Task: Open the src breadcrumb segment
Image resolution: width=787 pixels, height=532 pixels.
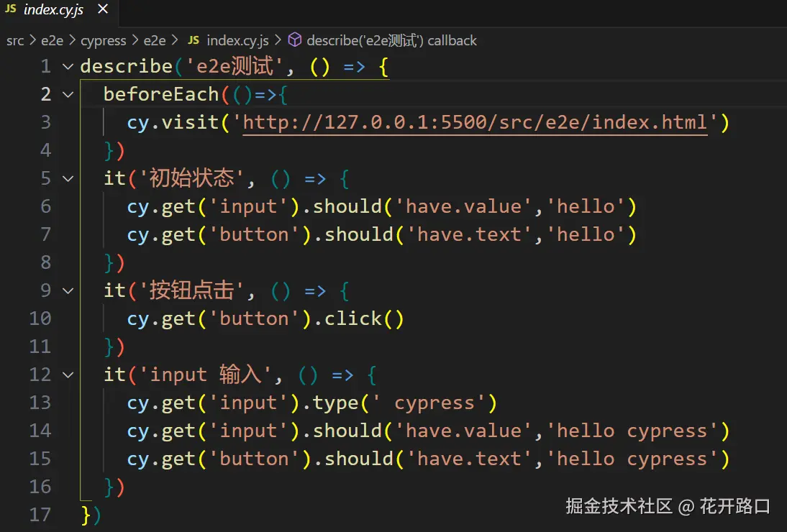Action: click(15, 40)
